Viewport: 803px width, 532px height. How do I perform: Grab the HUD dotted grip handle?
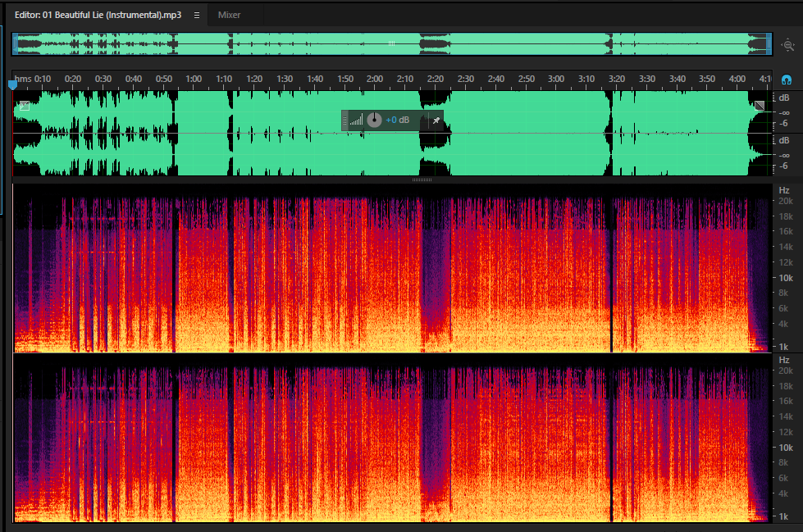click(344, 120)
